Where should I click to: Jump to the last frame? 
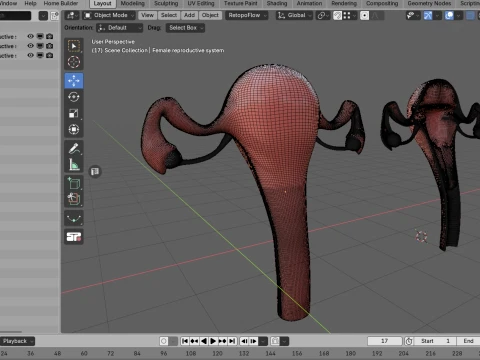click(232, 341)
